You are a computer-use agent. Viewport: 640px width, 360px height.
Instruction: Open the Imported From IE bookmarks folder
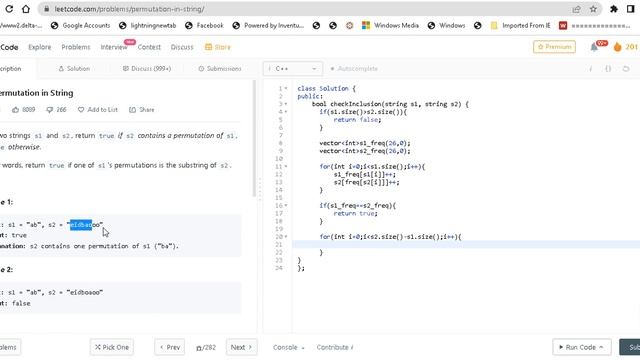[x=520, y=25]
